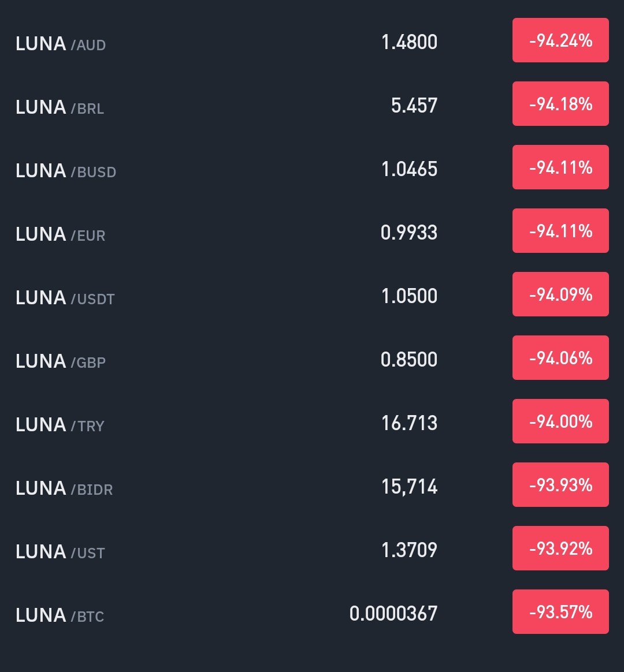Click the 1.0500 USDT price value
This screenshot has height=672, width=624.
[x=409, y=296]
